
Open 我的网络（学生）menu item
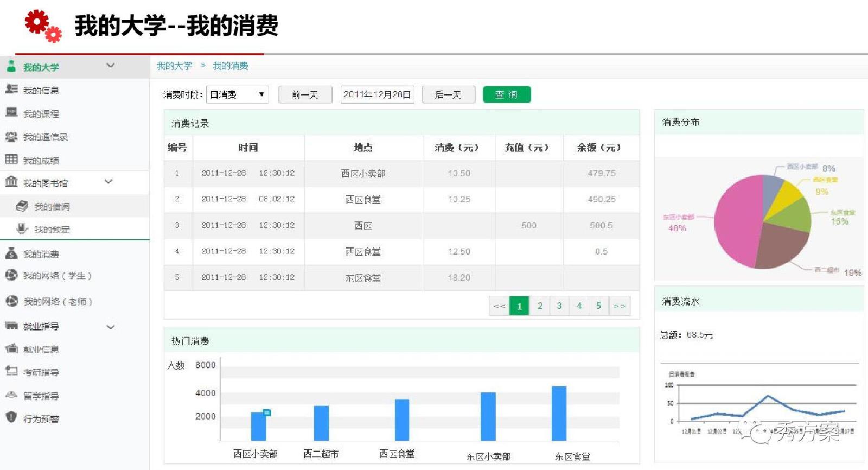coord(57,276)
